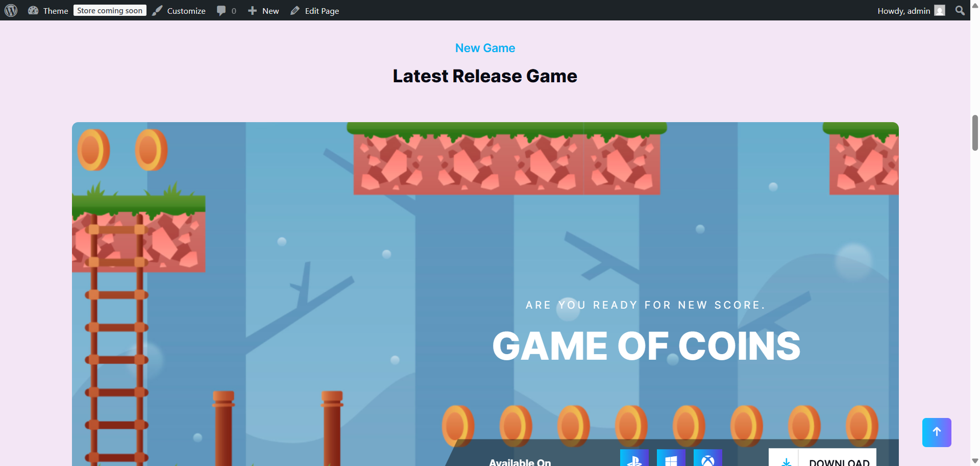Click the Store coming soon badge
Screen dimensions: 980x466
tap(110, 10)
